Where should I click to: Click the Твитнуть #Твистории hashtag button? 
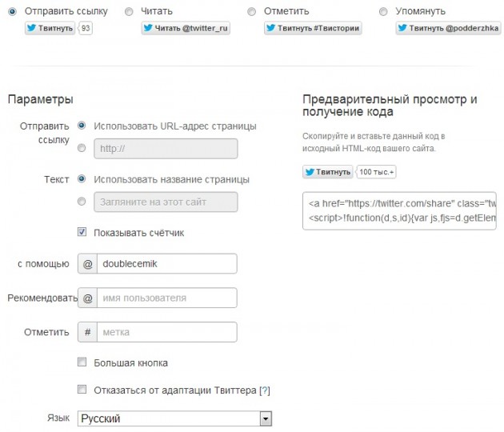[312, 28]
